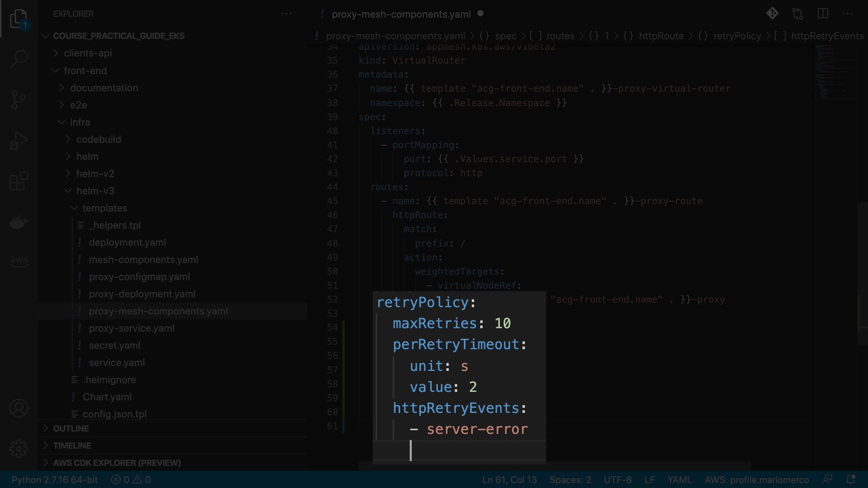Screen dimensions: 868x488
Task: Select the proxy-mesh-components.yaml editor tab
Action: [x=401, y=14]
